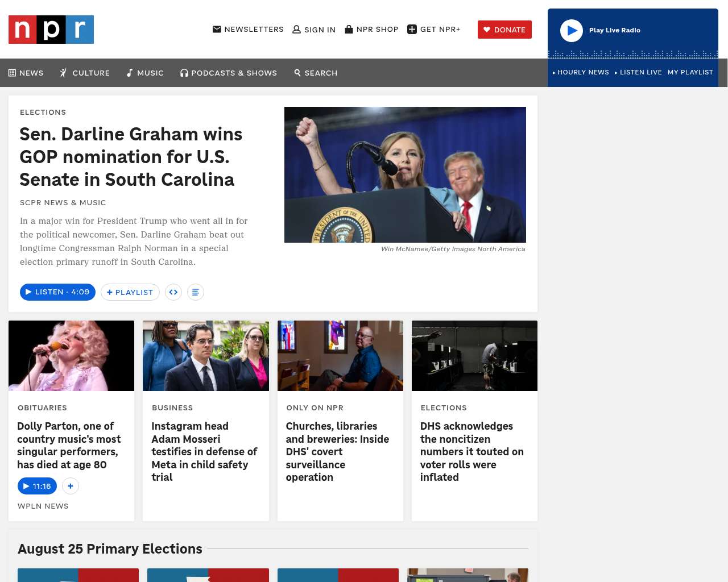Viewport: 728px width, 582px height.
Task: Open the man seated in church photo
Action: pyautogui.click(x=340, y=356)
